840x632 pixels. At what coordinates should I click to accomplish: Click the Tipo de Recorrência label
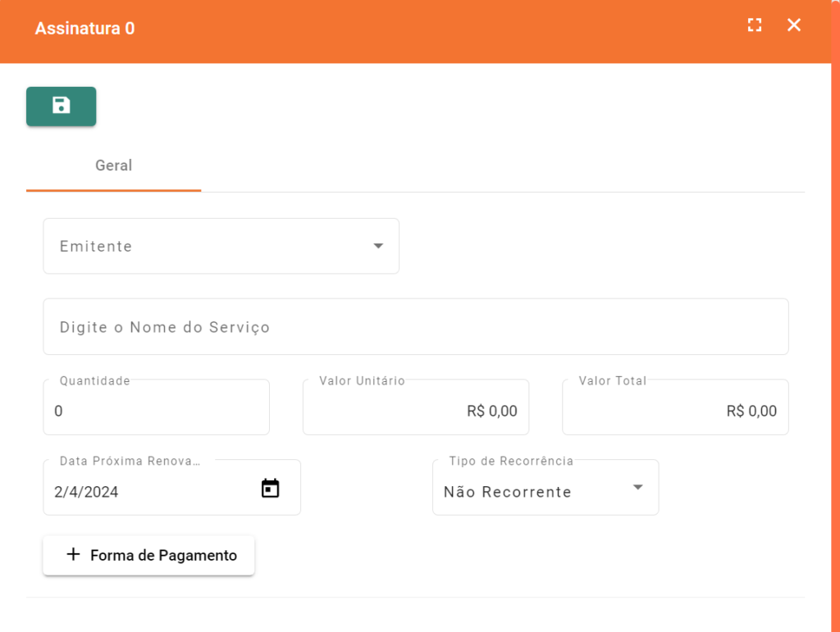pyautogui.click(x=511, y=461)
